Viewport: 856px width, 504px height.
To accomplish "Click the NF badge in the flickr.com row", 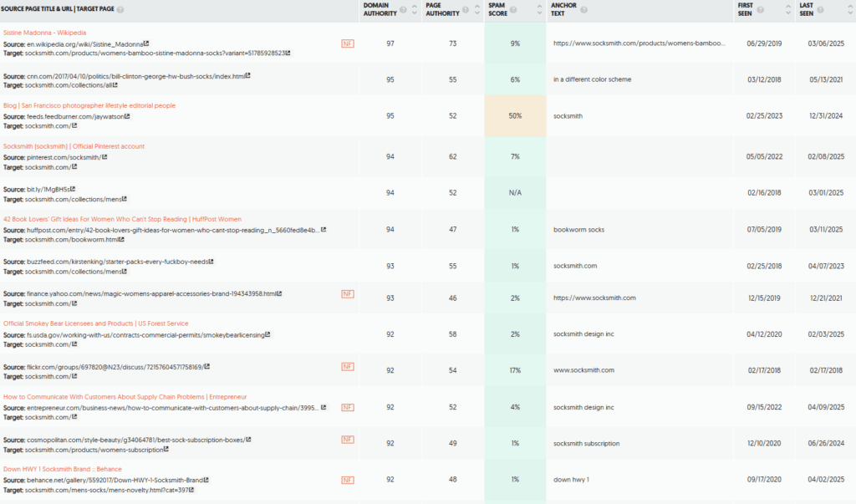I will pyautogui.click(x=348, y=366).
